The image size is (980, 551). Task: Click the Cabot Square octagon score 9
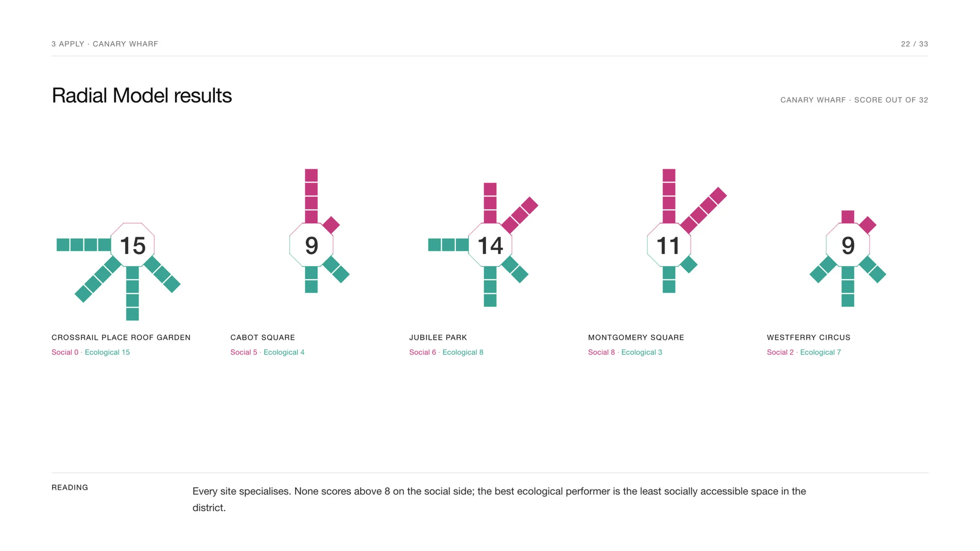click(x=311, y=245)
